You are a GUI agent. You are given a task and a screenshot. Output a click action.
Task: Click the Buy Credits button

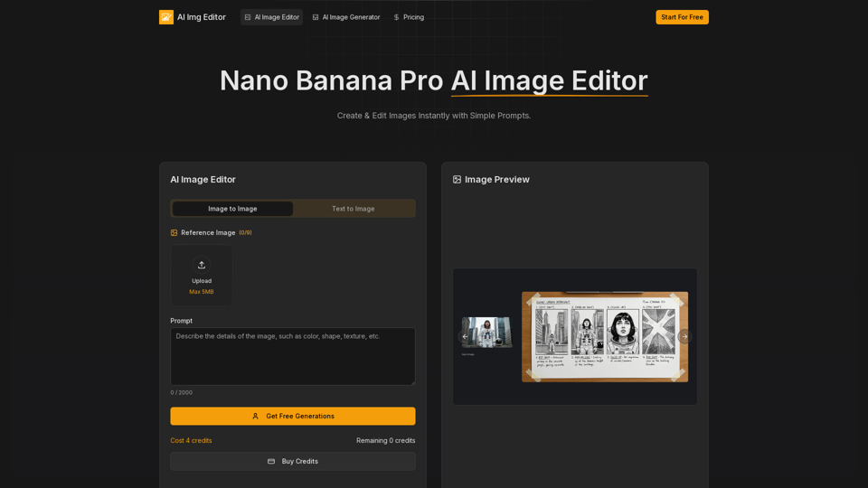tap(293, 462)
